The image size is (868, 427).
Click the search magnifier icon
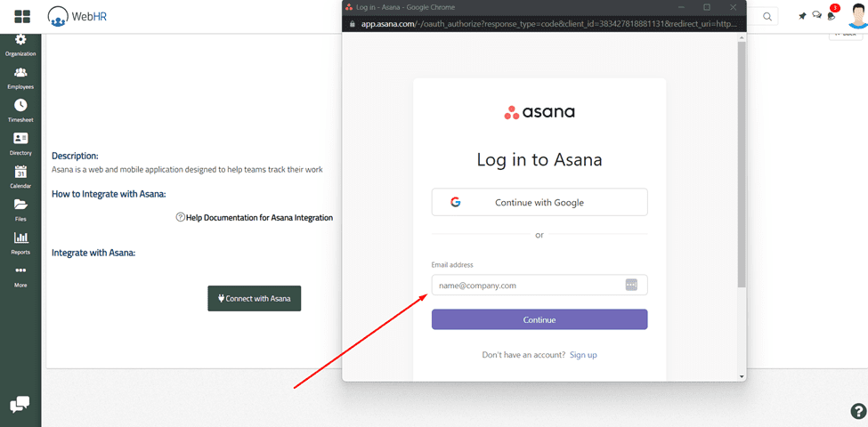[x=767, y=17]
